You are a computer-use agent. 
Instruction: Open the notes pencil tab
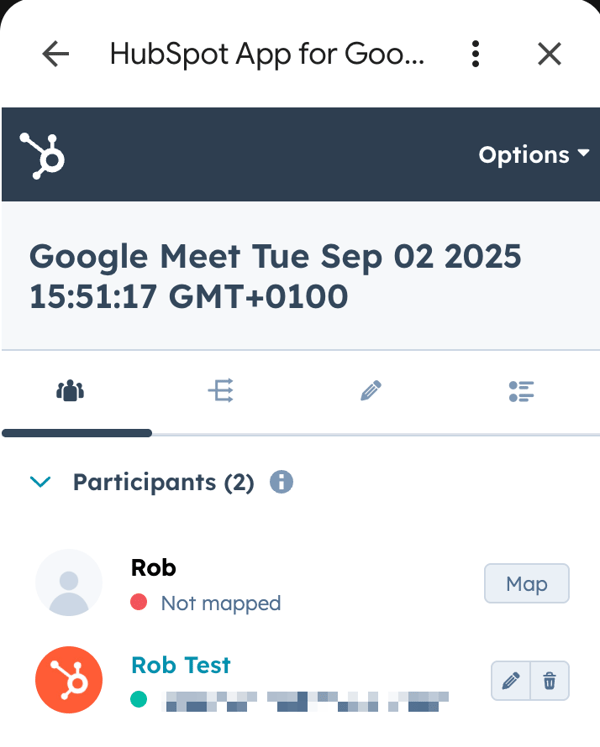(x=371, y=391)
